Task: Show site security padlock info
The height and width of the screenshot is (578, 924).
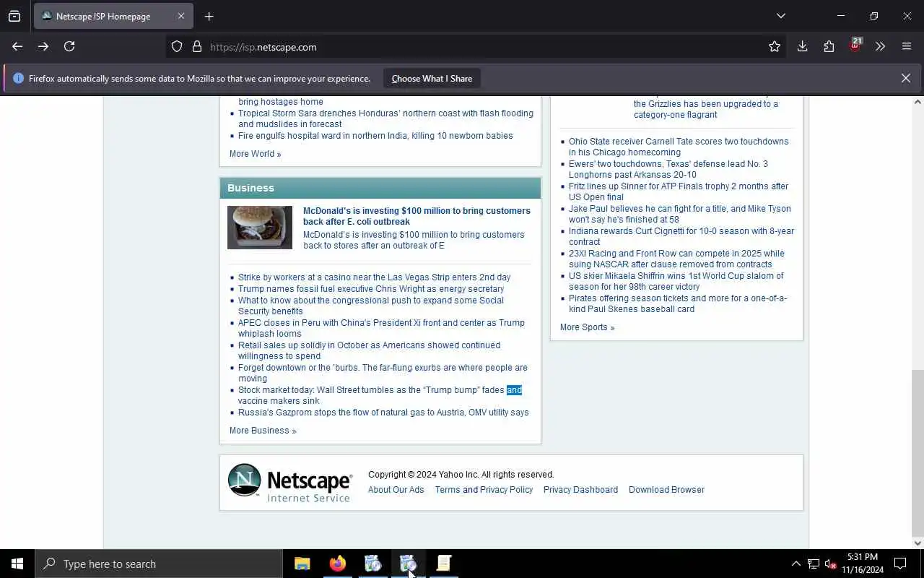Action: 197,47
